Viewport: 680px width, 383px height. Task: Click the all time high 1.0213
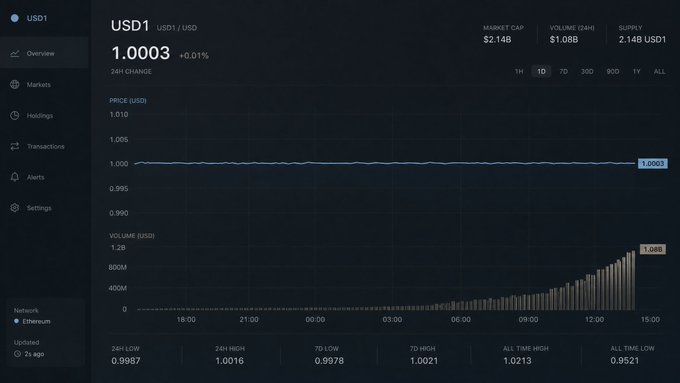point(517,360)
